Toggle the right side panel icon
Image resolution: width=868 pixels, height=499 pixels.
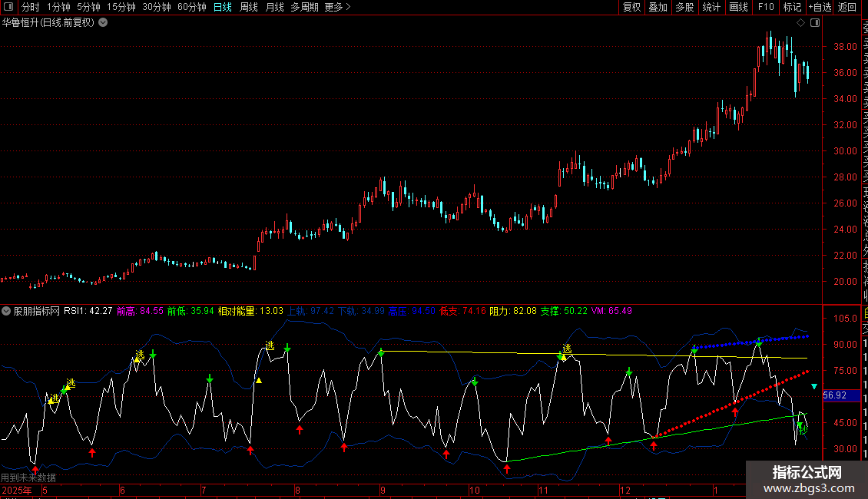(815, 23)
